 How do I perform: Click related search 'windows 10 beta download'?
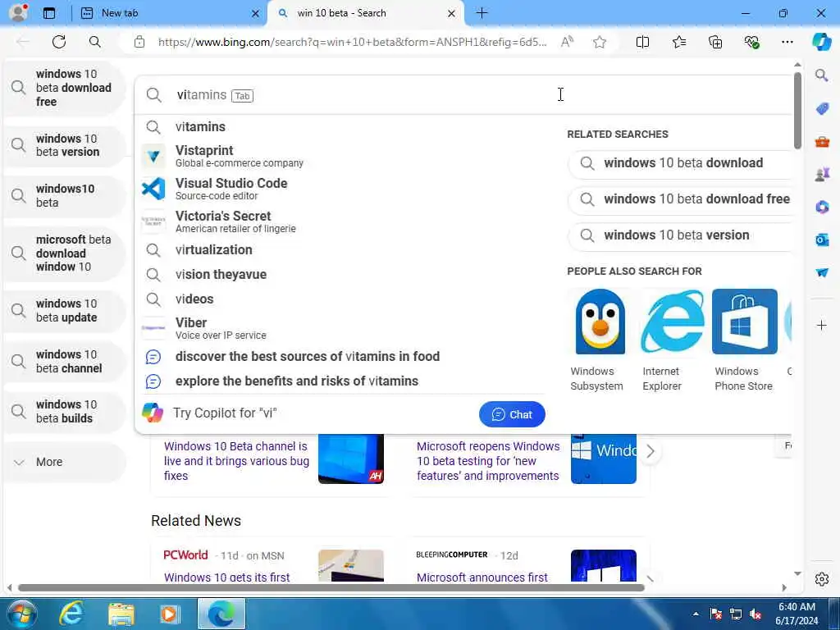680,163
